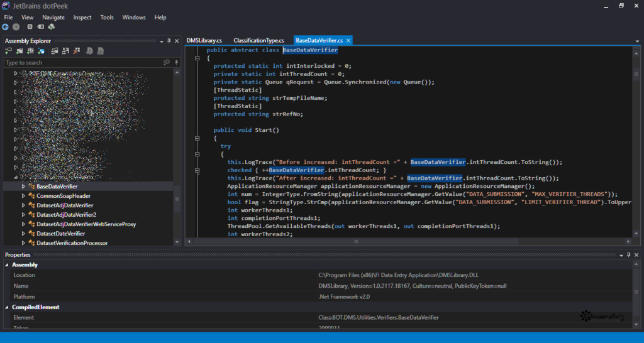
Task: Expand the DatasetDateVerifier tree node
Action: tap(23, 234)
